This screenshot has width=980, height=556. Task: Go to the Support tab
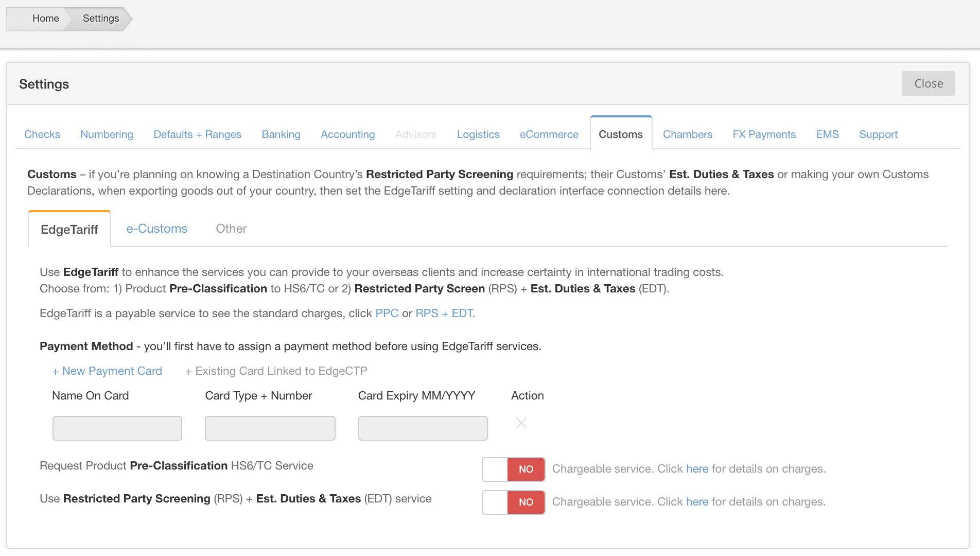coord(878,134)
